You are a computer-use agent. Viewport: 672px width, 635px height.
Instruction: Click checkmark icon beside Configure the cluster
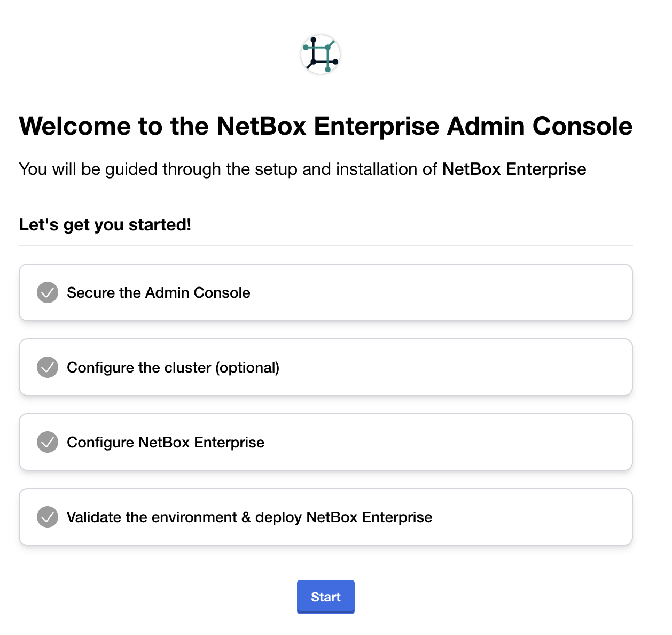[48, 367]
